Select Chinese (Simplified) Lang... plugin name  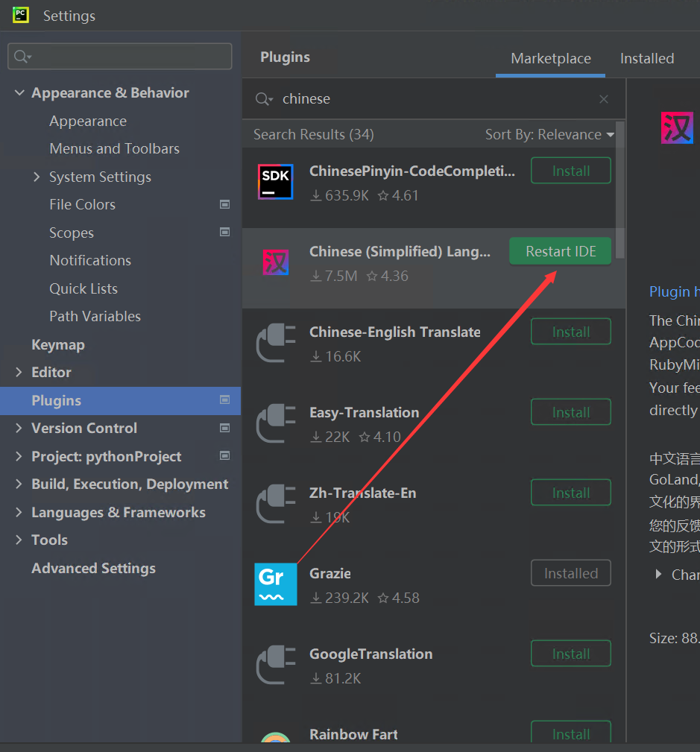(400, 251)
